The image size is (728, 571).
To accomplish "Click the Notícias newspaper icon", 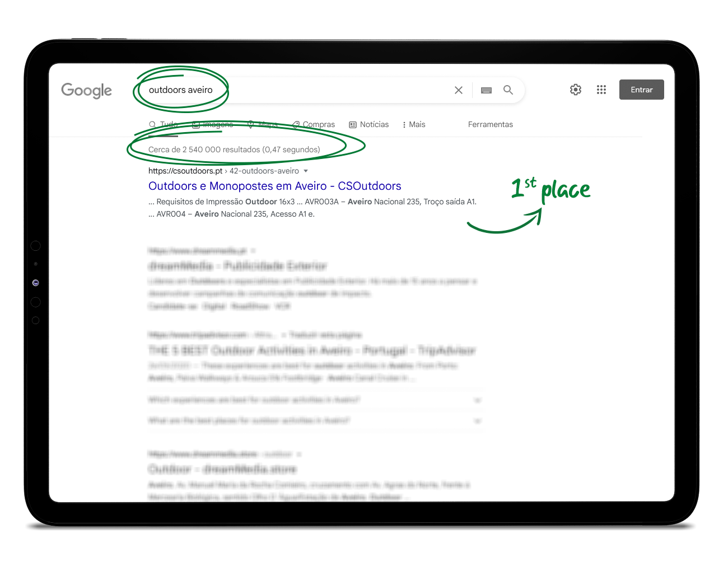I will (353, 125).
